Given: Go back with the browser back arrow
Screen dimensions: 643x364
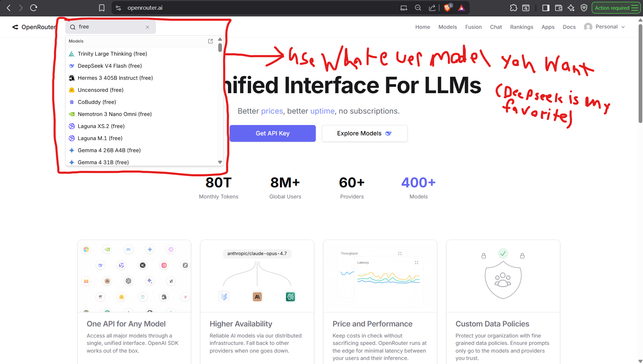Looking at the screenshot, I should pos(9,8).
